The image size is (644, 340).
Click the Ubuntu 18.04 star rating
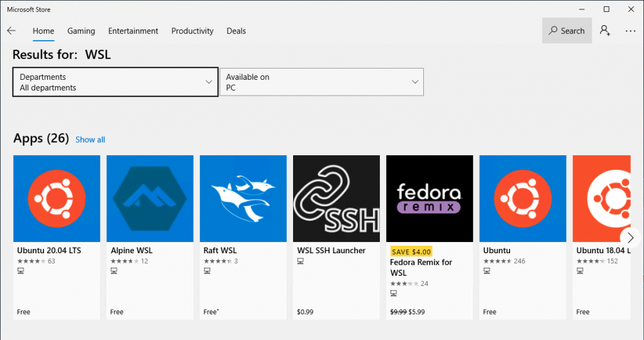point(591,261)
